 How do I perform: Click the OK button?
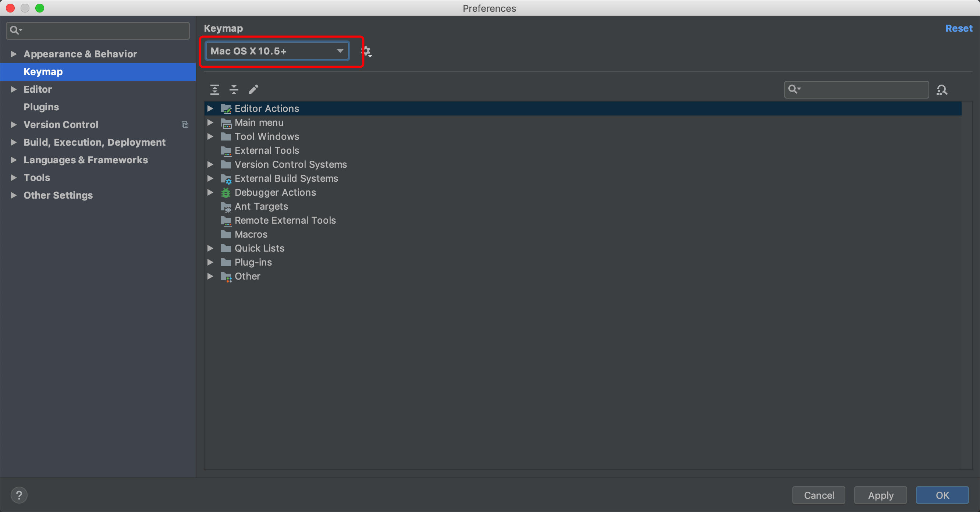coord(942,495)
